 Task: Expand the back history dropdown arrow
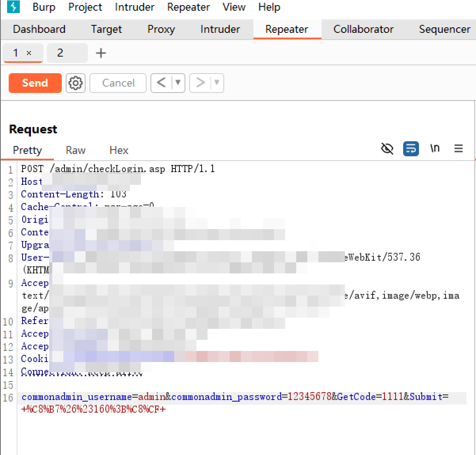pos(178,83)
